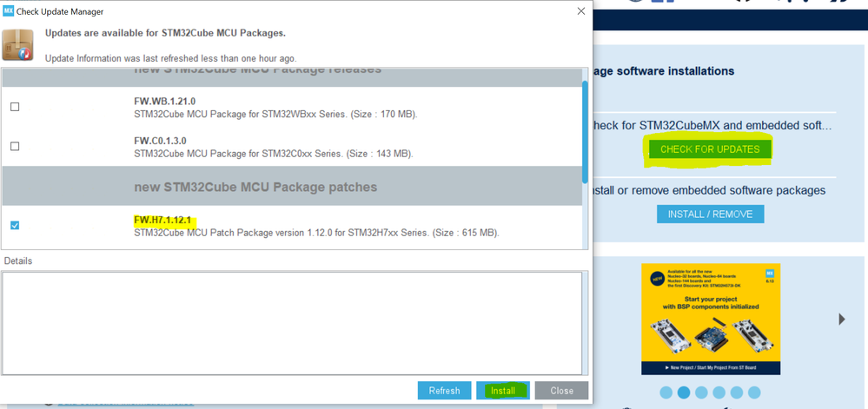
Task: Click the STM32H7xx Series patch description
Action: tap(316, 233)
